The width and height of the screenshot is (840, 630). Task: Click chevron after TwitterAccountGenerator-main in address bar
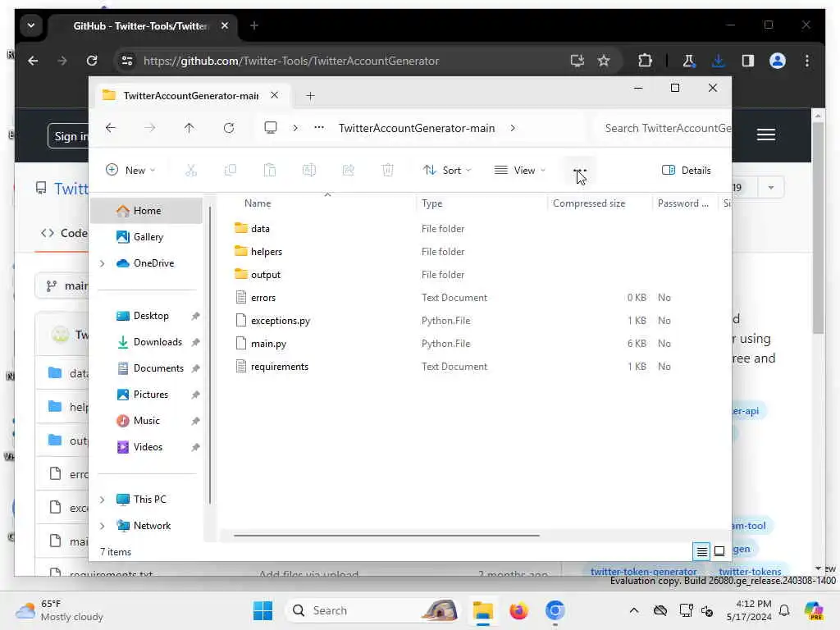[513, 128]
